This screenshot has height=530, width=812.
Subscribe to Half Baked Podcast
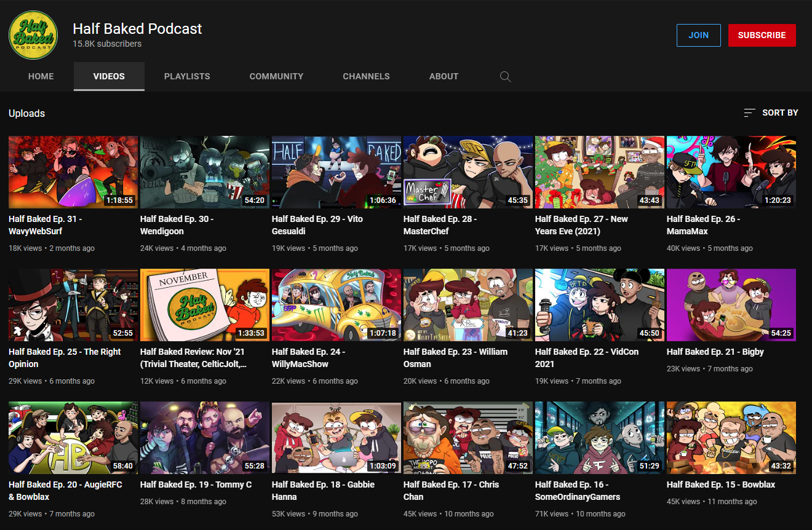(762, 35)
